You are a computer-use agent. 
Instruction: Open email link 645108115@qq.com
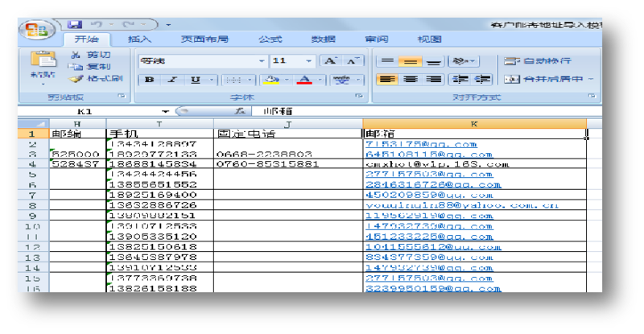pos(429,155)
